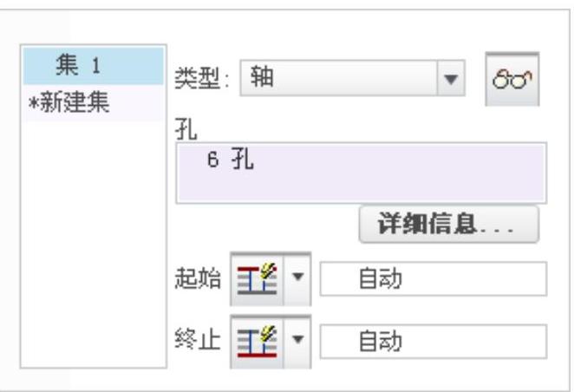
Task: Click the 起始 自动 input field
Action: 434,281
